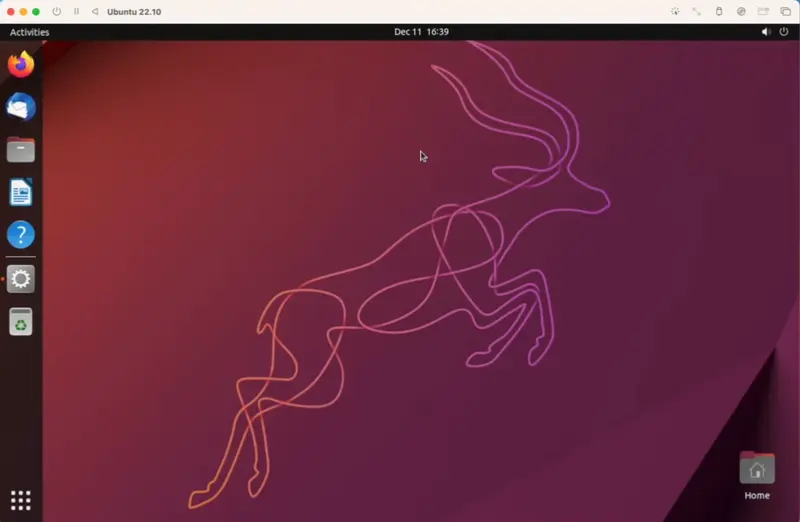The image size is (800, 522).
Task: Close the VM window red button
Action: pos(11,11)
